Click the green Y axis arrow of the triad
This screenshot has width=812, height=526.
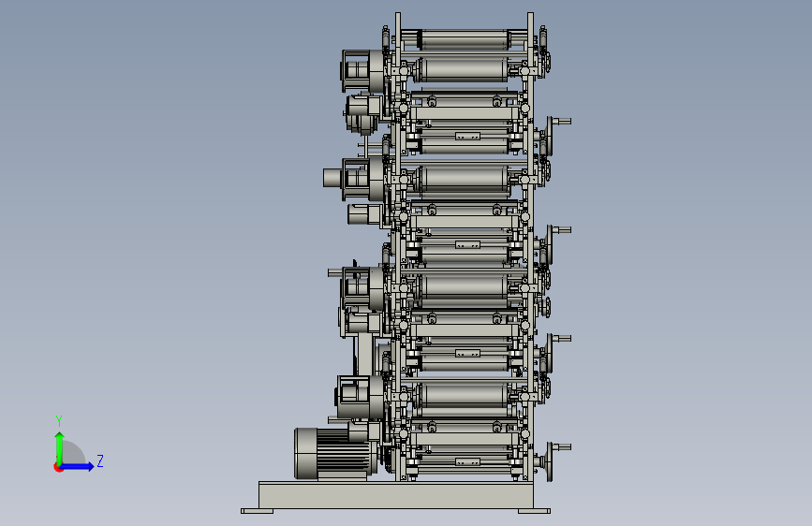click(60, 448)
